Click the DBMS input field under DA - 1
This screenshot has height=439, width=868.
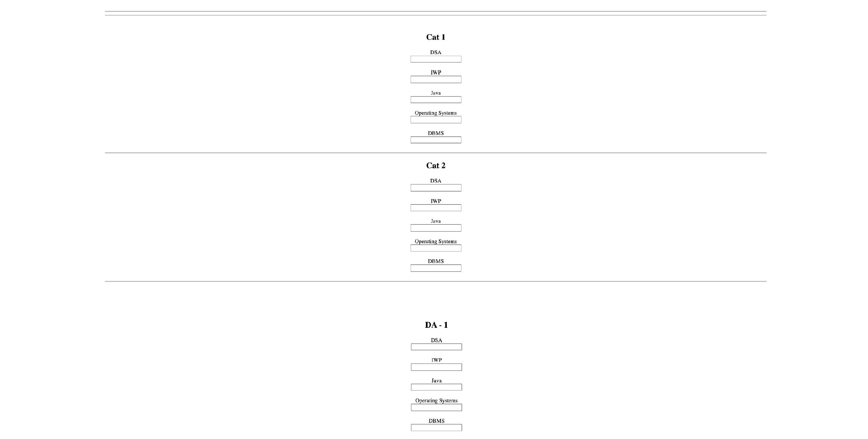click(436, 427)
